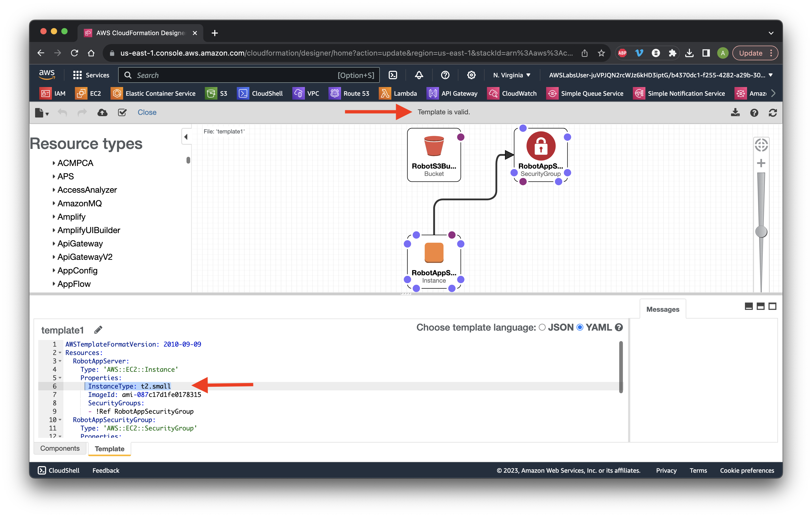Zoom in with the plus icon

point(761,163)
